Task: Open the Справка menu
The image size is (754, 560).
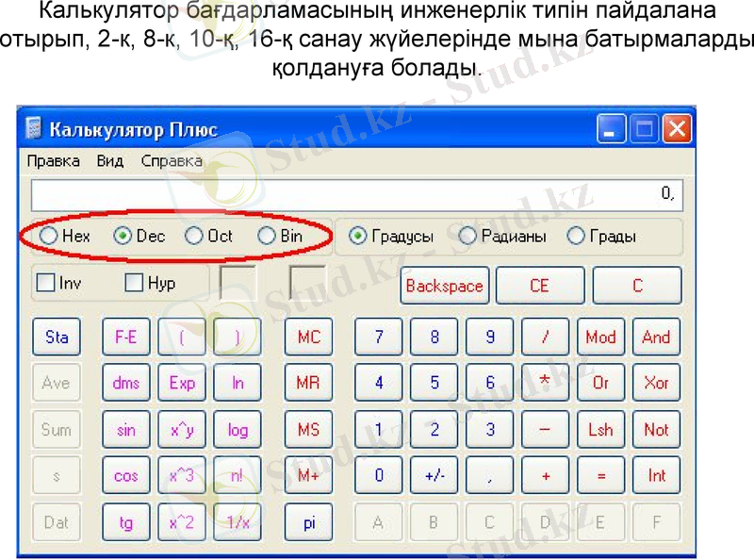Action: click(x=172, y=161)
